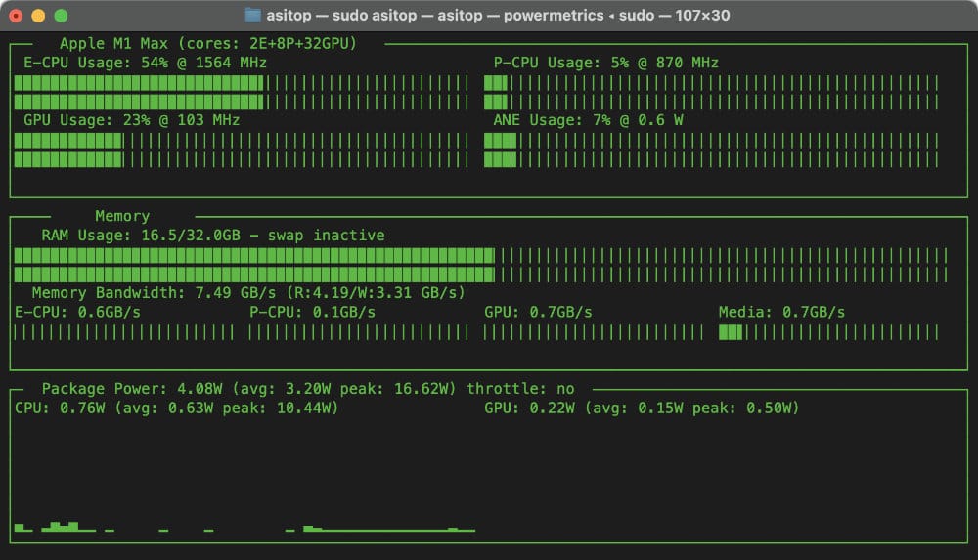The image size is (978, 560).
Task: Click the E-CPU usage progress bar
Action: point(241,92)
